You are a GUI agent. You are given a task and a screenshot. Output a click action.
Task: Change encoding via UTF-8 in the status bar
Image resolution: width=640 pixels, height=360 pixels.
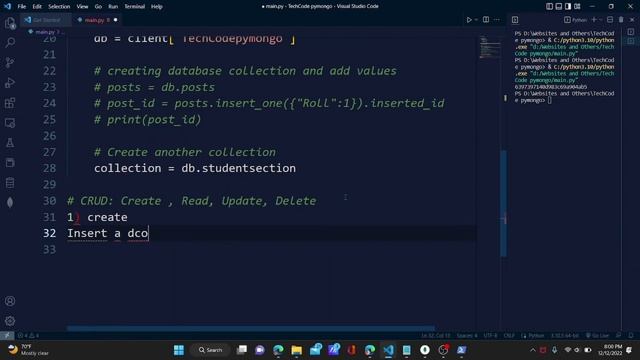click(490, 336)
